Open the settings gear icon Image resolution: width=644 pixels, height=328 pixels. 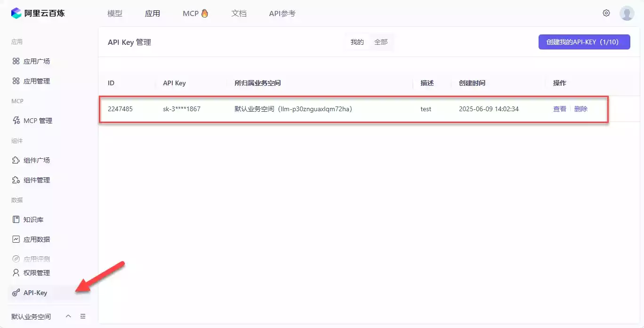click(606, 13)
